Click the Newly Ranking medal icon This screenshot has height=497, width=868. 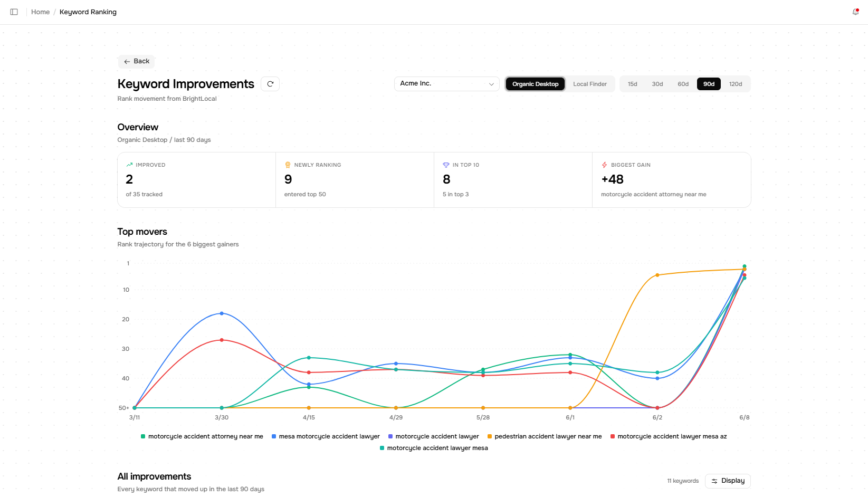click(x=288, y=165)
